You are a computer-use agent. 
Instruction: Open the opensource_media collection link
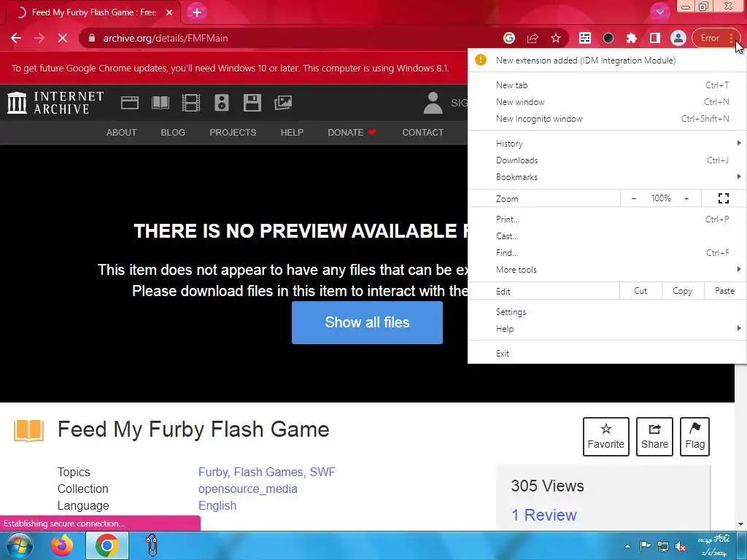pos(248,489)
